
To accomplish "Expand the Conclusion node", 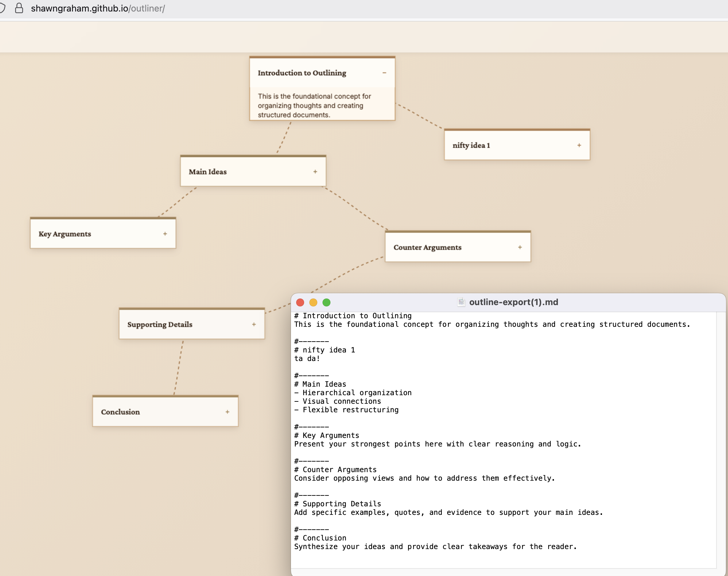I will click(x=227, y=412).
